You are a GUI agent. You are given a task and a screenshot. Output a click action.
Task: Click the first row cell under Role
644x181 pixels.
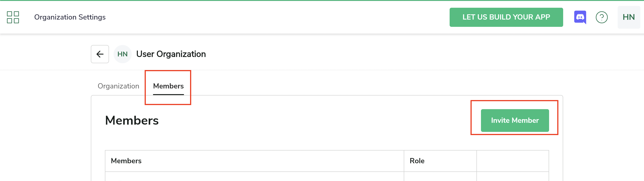[440, 177]
